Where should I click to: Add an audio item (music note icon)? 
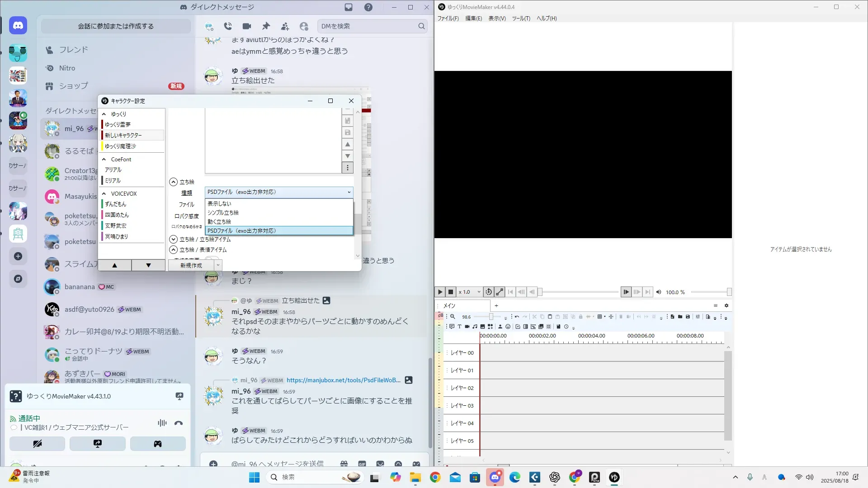coord(475,326)
